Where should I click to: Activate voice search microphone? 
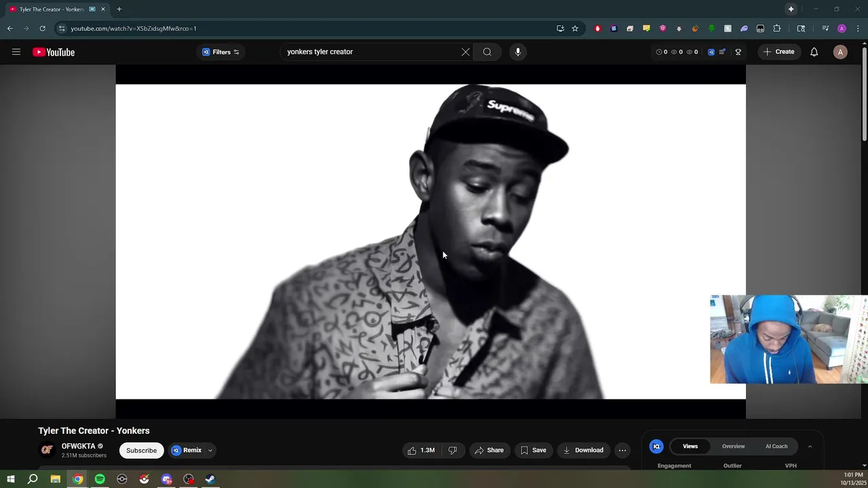pyautogui.click(x=517, y=52)
